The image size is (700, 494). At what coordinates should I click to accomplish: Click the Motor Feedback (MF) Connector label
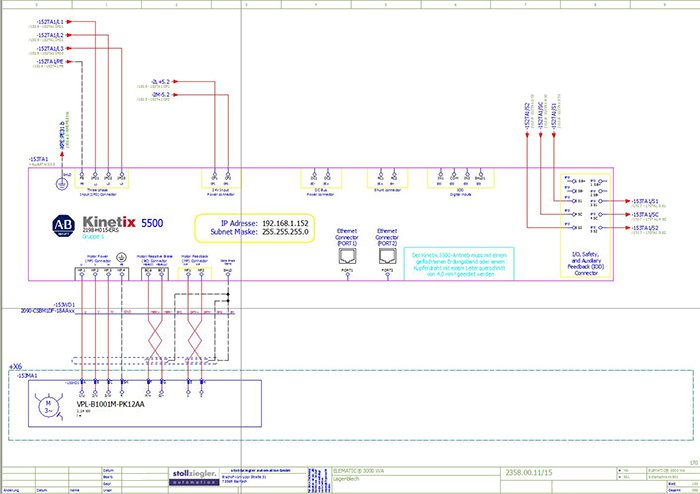pyautogui.click(x=194, y=258)
